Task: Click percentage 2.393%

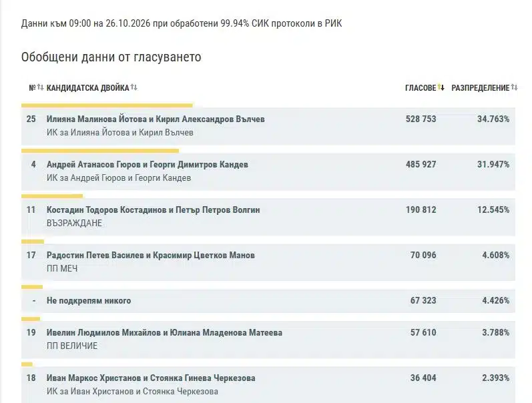Action: pos(496,378)
